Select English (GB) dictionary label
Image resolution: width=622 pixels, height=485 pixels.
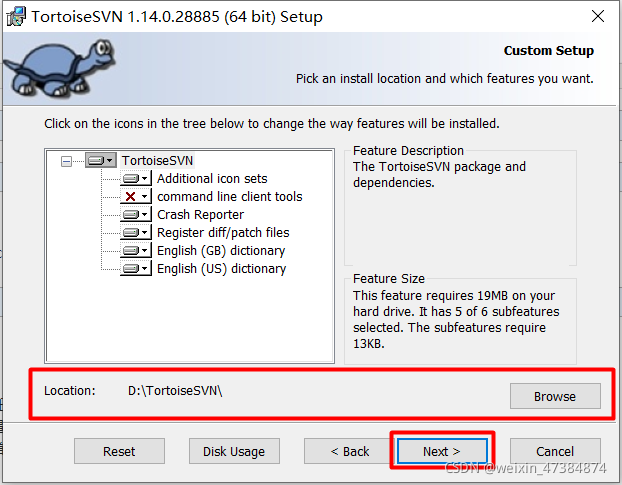(x=221, y=251)
